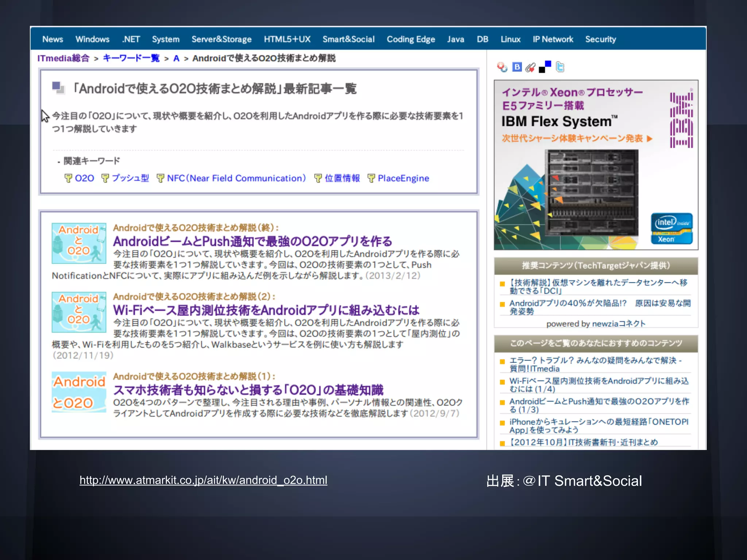Click series label Androidで使えるO2O技術まとめ解説(2)
The image size is (747, 560).
click(194, 296)
